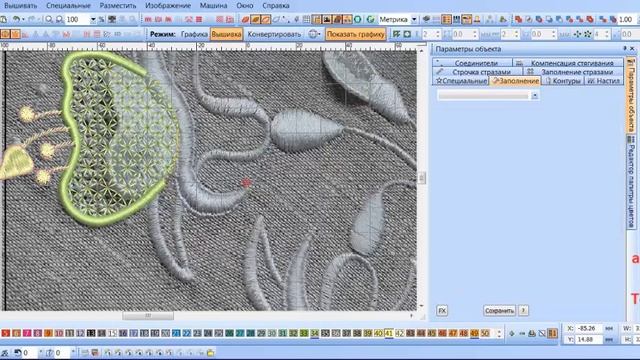640x360 pixels.
Task: Switch to the Контуры tab
Action: [x=563, y=81]
